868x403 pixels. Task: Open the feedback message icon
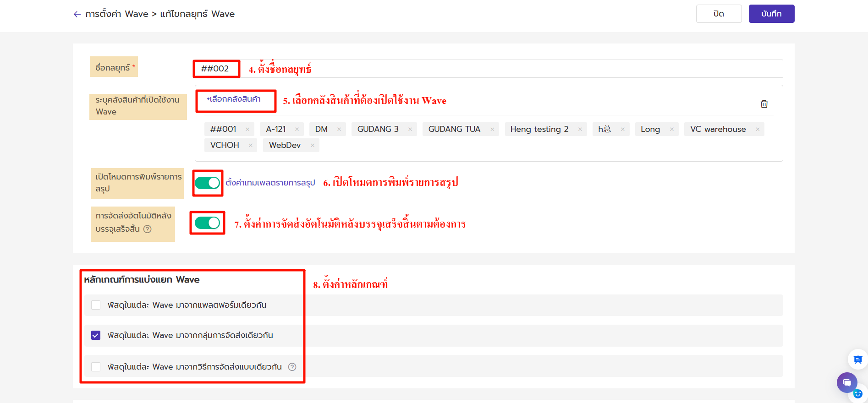858,359
